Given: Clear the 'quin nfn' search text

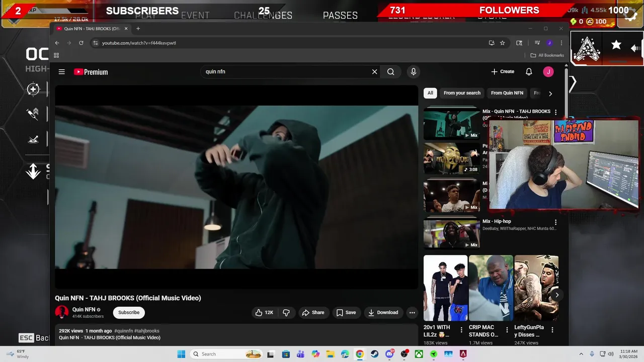Looking at the screenshot, I should click(374, 72).
